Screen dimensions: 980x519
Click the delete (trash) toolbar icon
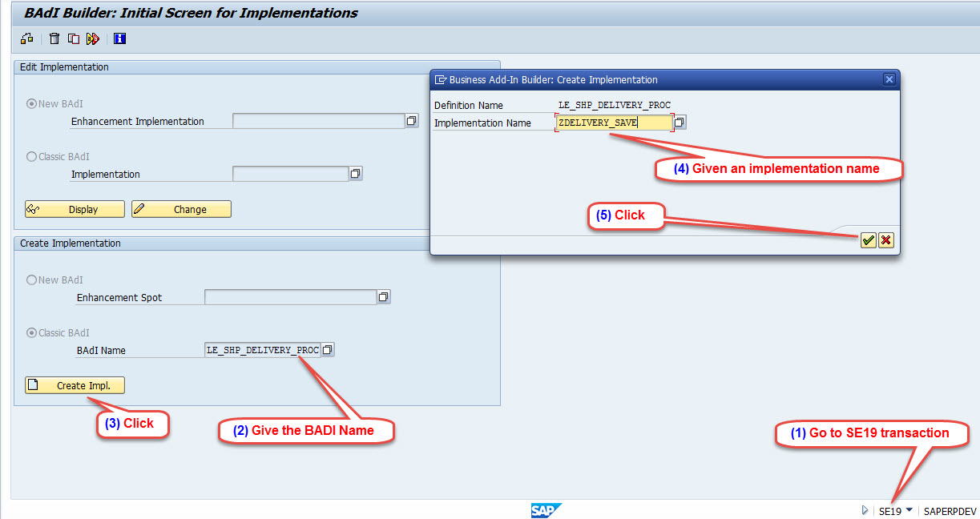click(x=54, y=38)
